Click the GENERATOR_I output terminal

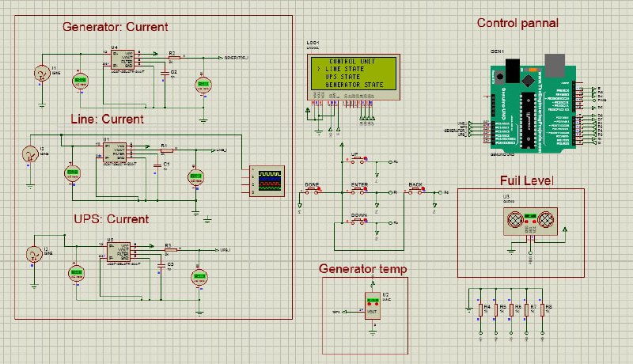235,58
